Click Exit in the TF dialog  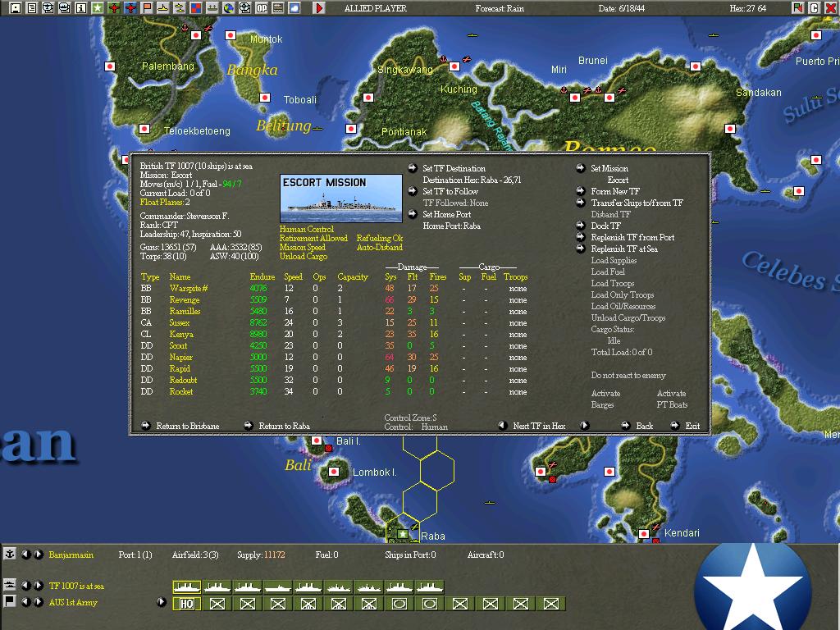(692, 426)
